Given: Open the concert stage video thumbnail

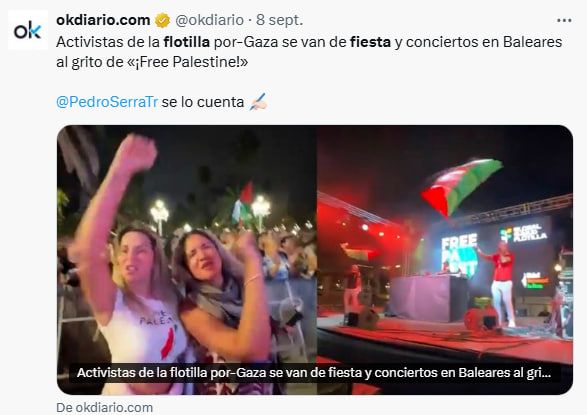Looking at the screenshot, I should tap(445, 260).
